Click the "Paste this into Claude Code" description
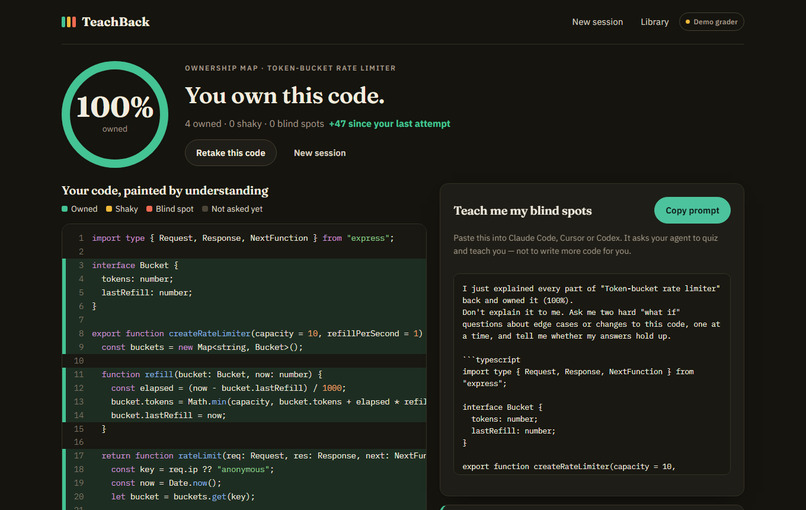The height and width of the screenshot is (510, 806). [x=585, y=245]
